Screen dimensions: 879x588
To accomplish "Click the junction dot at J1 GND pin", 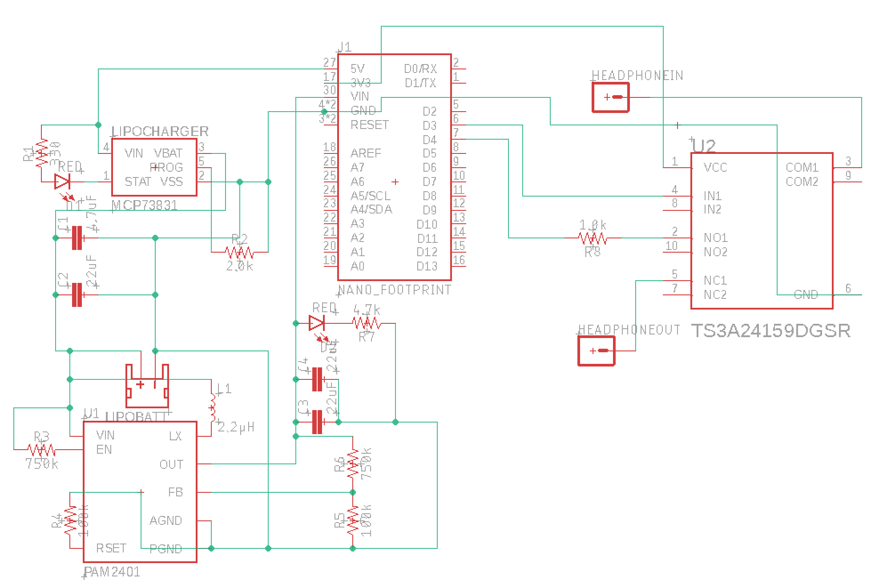I will (324, 111).
